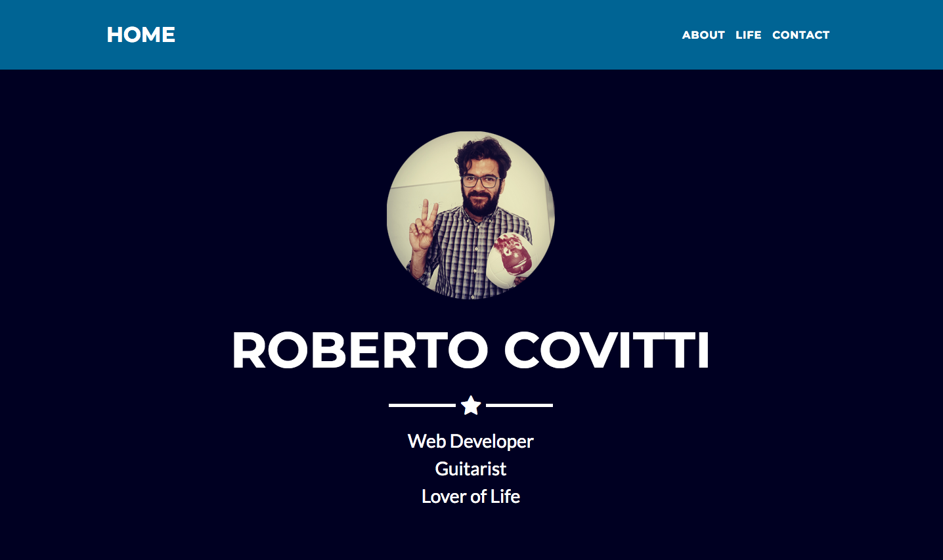Click the divider line right of the star

[x=519, y=405]
